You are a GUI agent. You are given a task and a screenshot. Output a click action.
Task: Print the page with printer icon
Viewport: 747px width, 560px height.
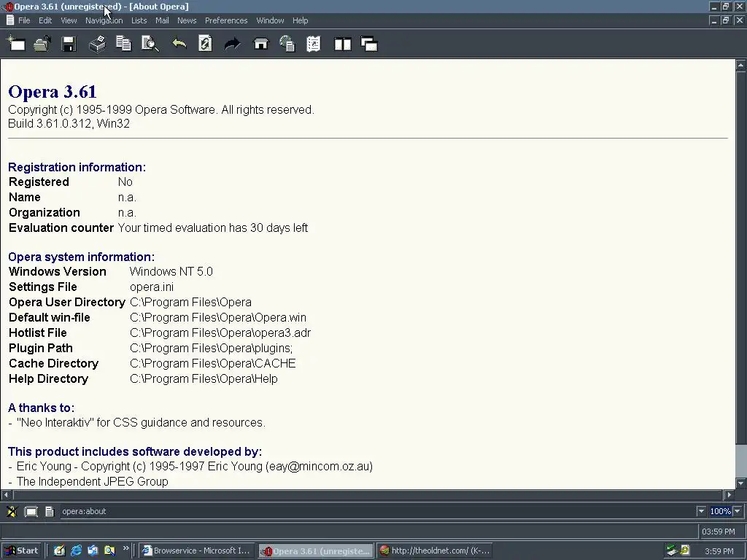pyautogui.click(x=97, y=44)
